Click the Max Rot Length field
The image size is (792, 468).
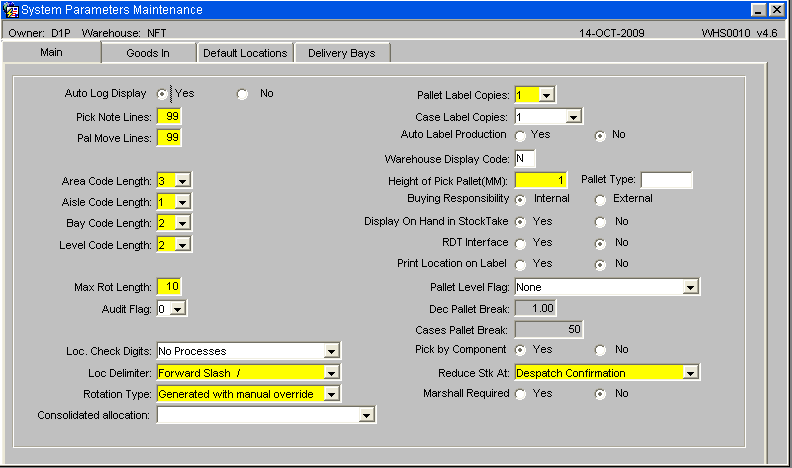pyautogui.click(x=169, y=287)
